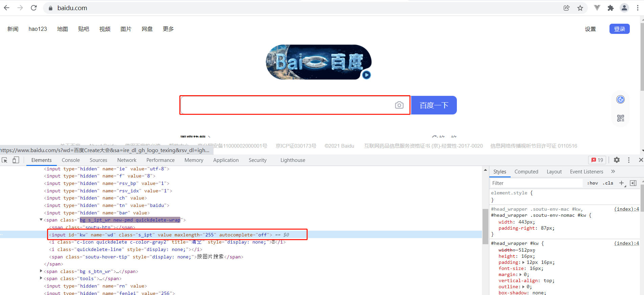Click the 19 errors badge in DevTools
Image resolution: width=644 pixels, height=295 pixels.
[x=597, y=160]
